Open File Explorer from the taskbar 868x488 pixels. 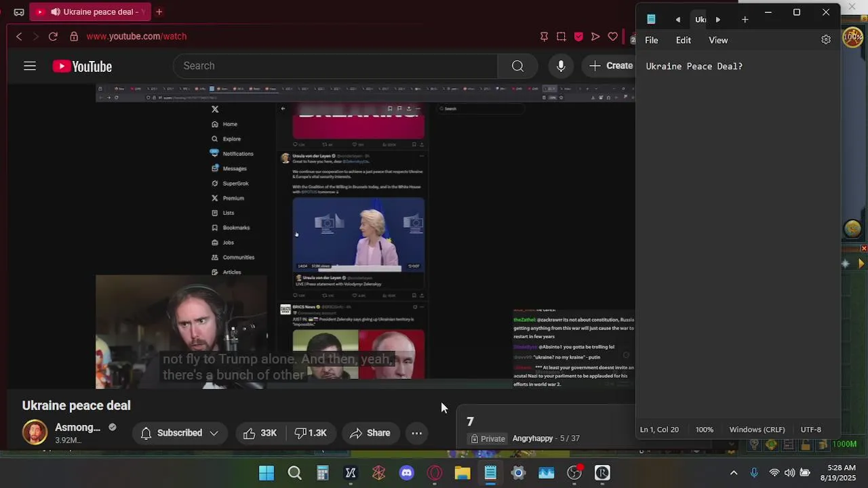click(462, 473)
